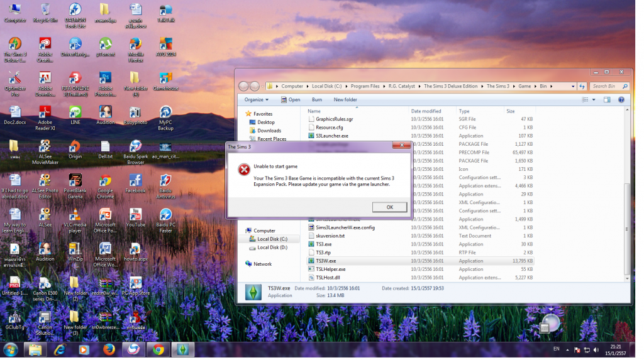Launch VLC media player shortcut

75,221
